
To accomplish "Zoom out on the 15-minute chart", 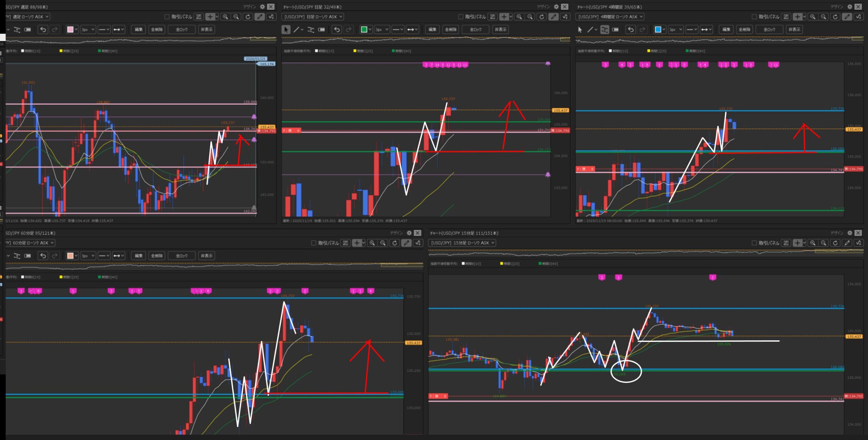I will tap(824, 243).
